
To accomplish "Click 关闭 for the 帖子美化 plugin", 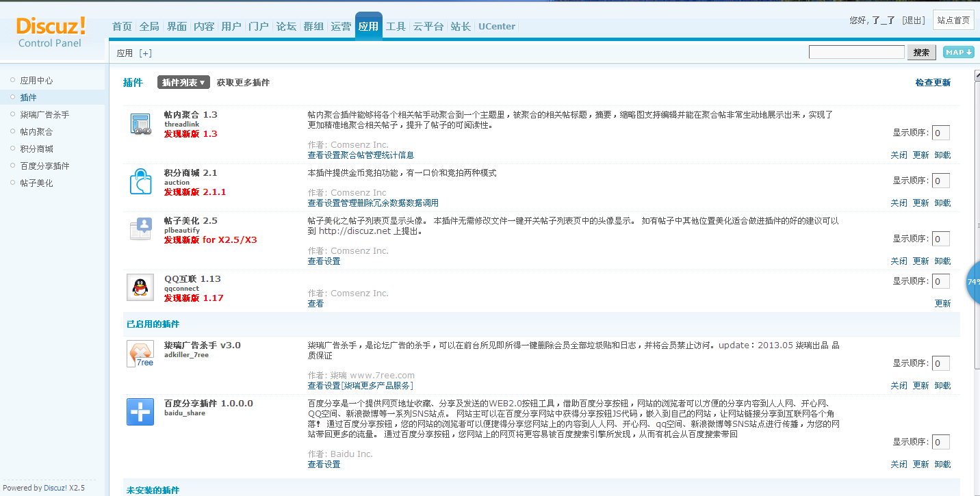I will click(x=899, y=261).
